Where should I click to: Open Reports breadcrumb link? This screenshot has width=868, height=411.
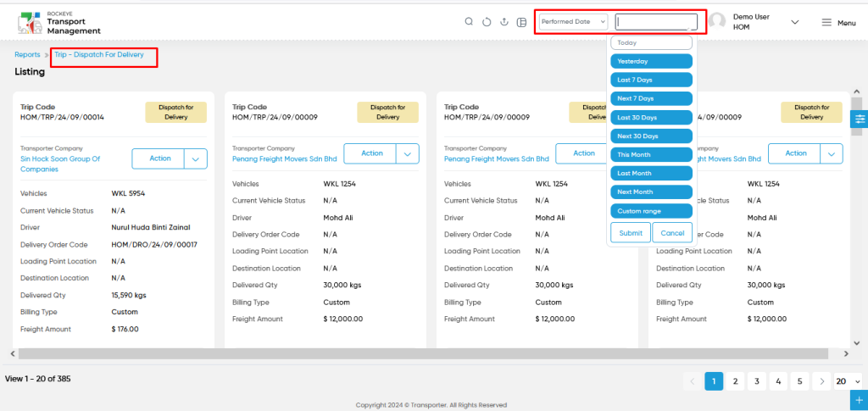[27, 55]
